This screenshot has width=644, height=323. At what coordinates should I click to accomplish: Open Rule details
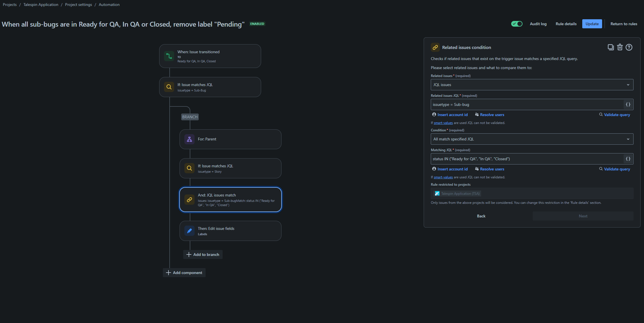566,24
